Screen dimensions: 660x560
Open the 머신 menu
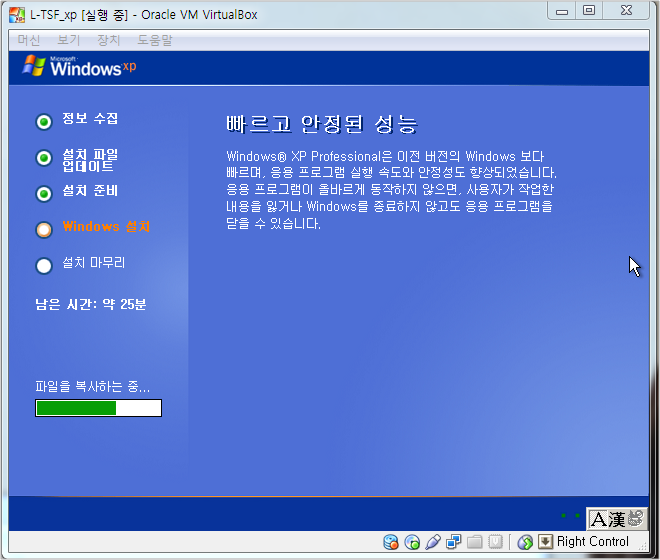(x=29, y=40)
